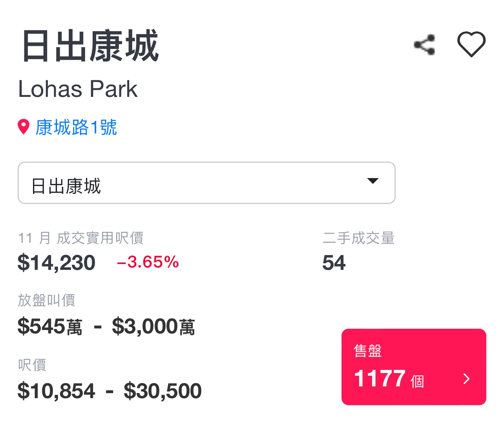The height and width of the screenshot is (426, 504).
Task: Click the 1177 listing count number
Action: tap(380, 379)
